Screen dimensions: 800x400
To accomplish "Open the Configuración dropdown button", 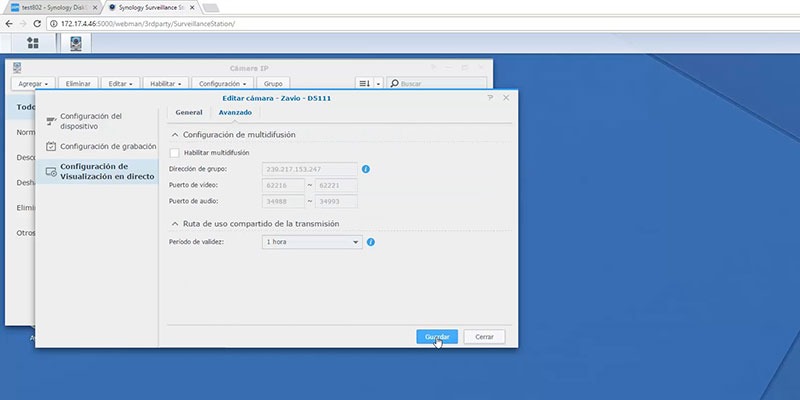I will click(222, 83).
